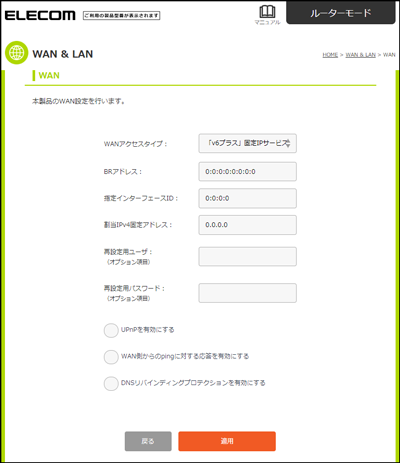The height and width of the screenshot is (463, 400).
Task: Click the gray 戻る back button
Action: click(148, 441)
